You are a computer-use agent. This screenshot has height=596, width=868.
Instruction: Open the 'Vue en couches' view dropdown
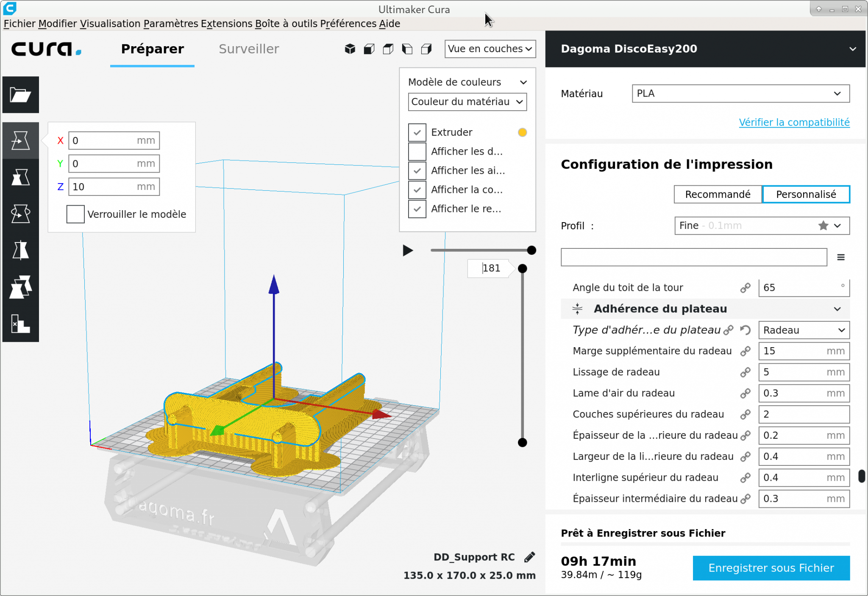490,49
